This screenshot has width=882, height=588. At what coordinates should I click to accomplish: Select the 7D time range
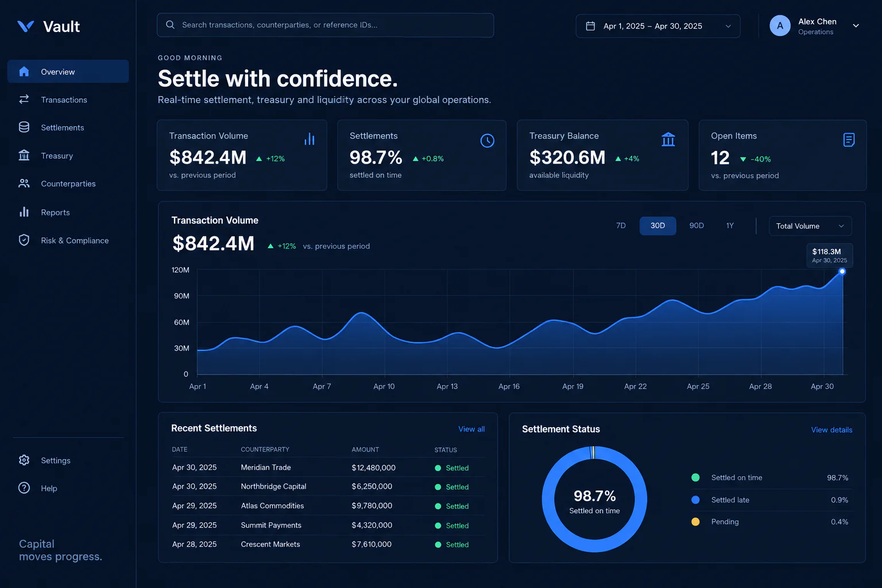621,226
